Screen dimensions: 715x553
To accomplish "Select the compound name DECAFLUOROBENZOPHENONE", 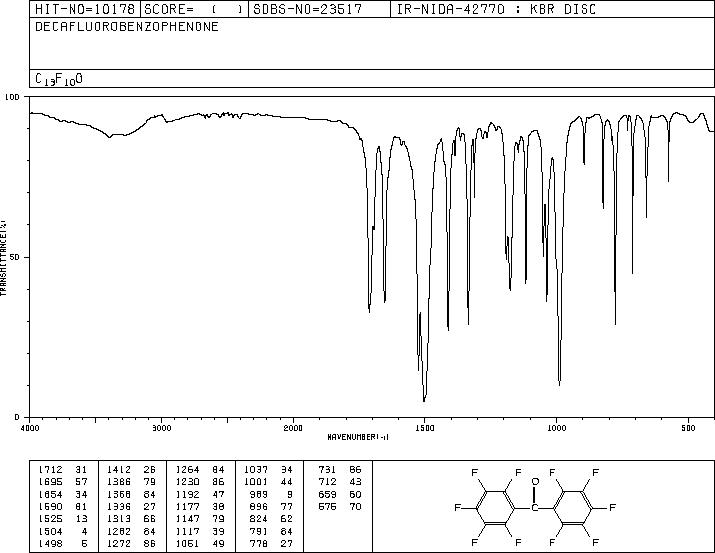I will (127, 26).
